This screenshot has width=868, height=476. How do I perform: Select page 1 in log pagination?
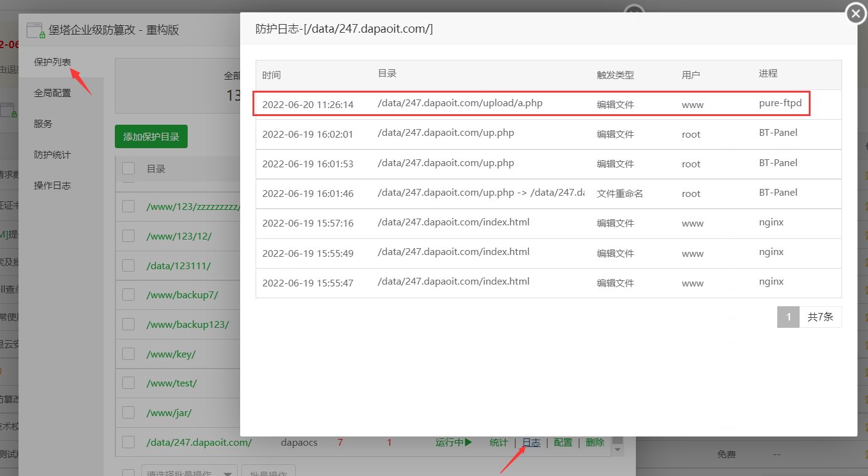tap(788, 317)
